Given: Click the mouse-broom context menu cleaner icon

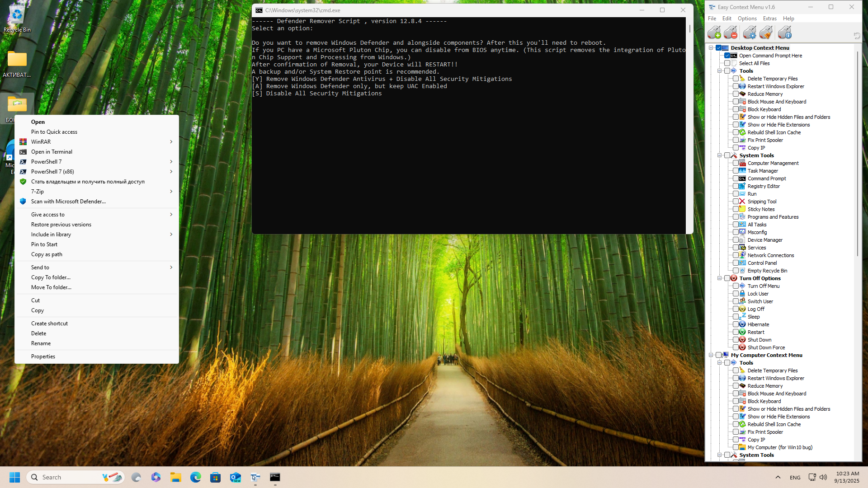Looking at the screenshot, I should click(x=766, y=33).
